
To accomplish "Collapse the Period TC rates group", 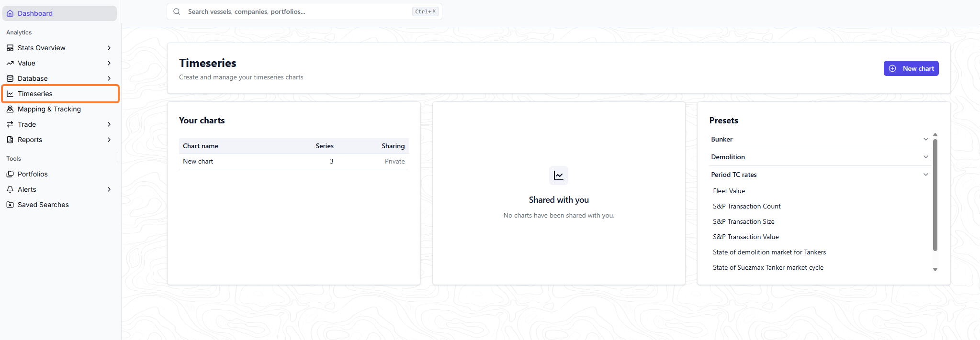I will point(820,175).
